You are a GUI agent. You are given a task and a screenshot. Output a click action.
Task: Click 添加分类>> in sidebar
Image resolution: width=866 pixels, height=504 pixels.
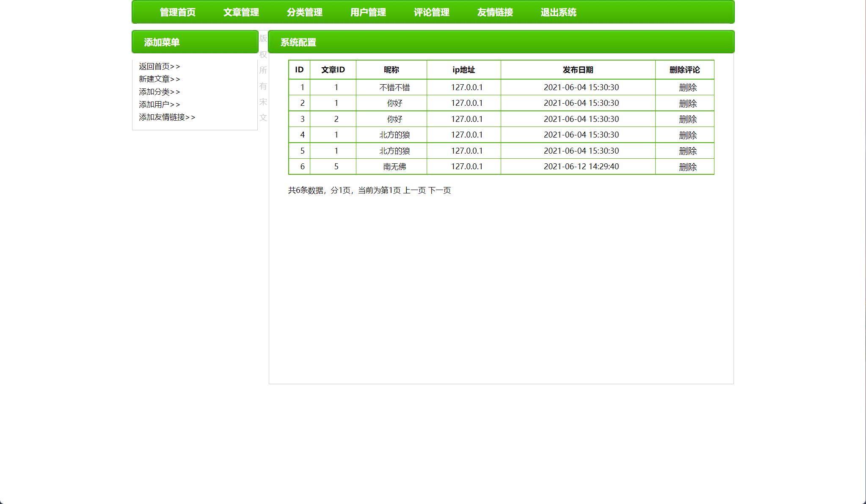click(x=159, y=92)
